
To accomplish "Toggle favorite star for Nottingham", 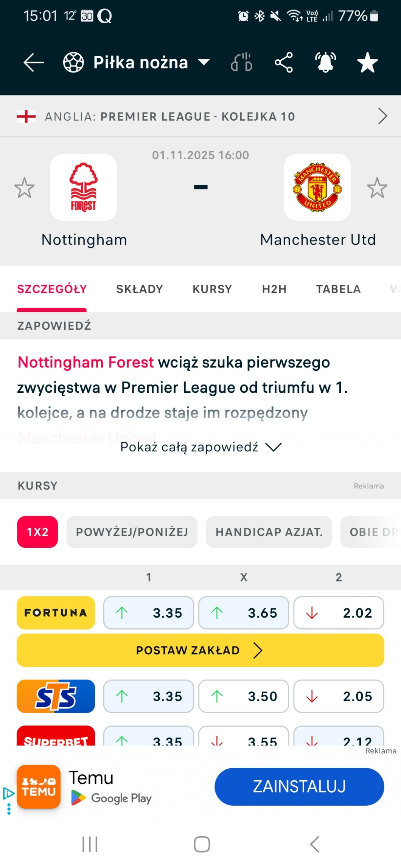I will tap(25, 188).
